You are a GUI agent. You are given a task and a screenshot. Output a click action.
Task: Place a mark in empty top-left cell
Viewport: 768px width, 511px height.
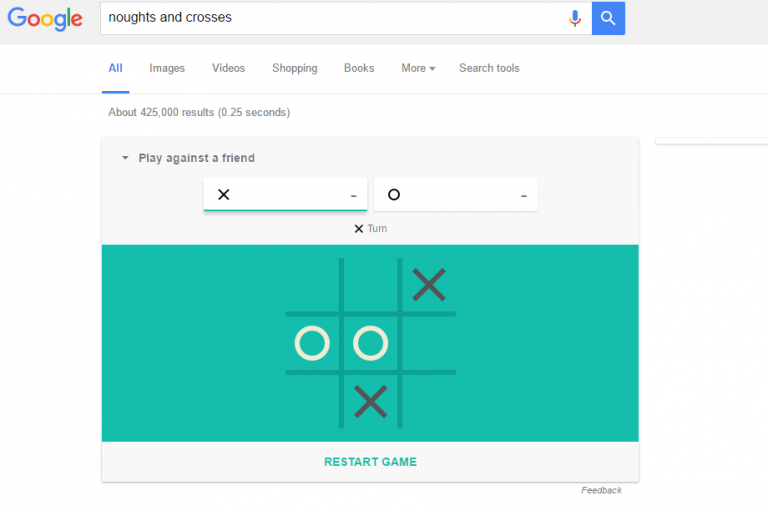point(312,285)
